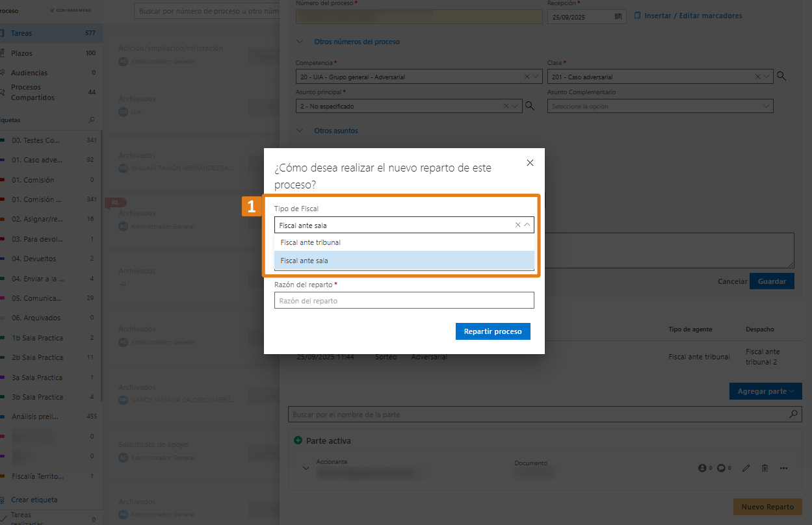Click the green plus next to Parte activa
This screenshot has height=525, width=812.
[298, 441]
